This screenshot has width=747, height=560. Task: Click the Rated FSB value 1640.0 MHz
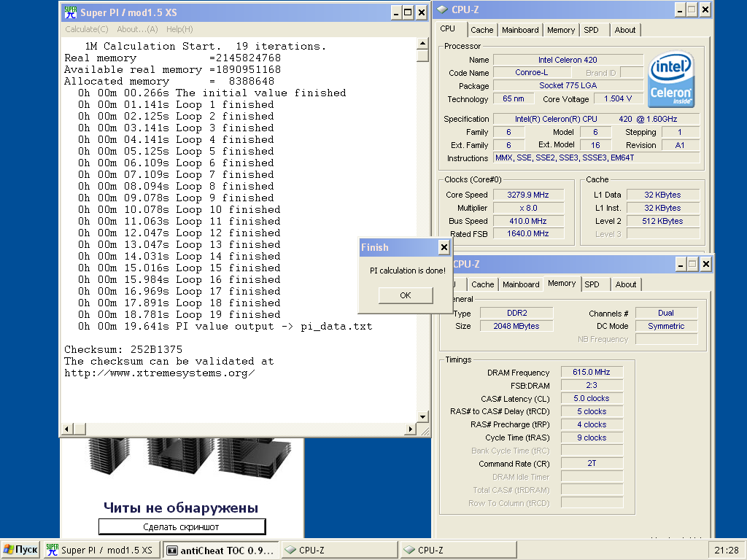[x=528, y=233]
